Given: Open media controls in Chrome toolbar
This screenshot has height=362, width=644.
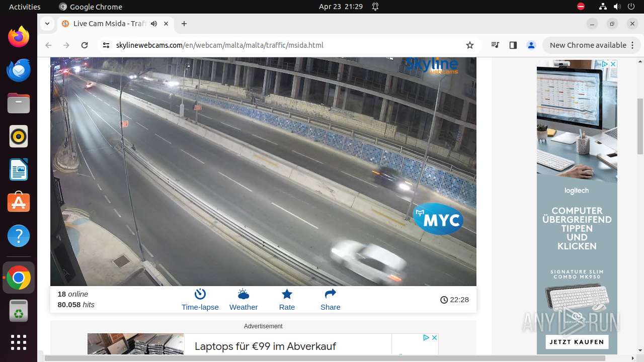Looking at the screenshot, I should pyautogui.click(x=495, y=45).
